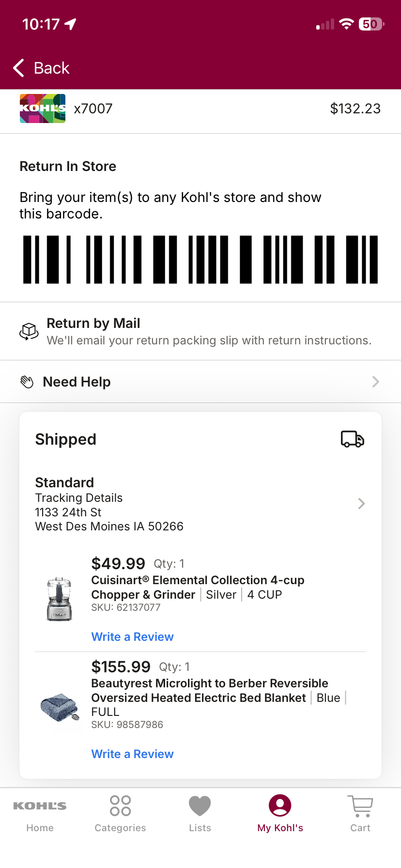Tap the Return by Mail box icon

29,332
